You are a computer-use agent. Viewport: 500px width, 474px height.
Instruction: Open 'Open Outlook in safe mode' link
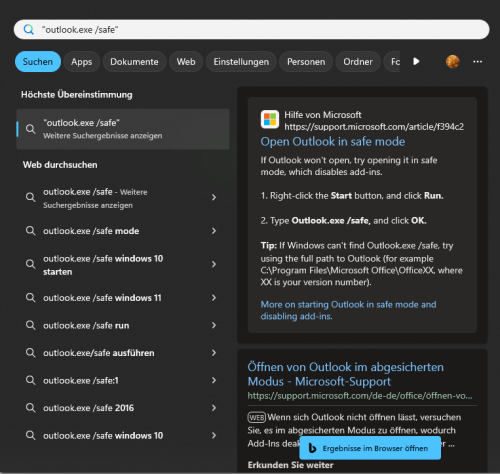click(333, 142)
